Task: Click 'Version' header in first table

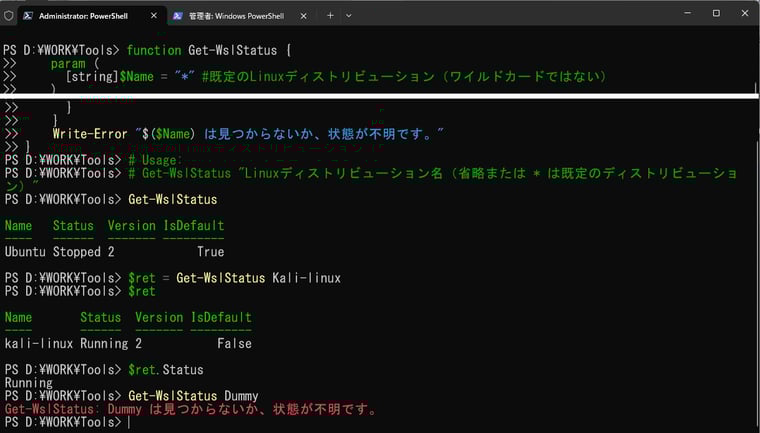Action: point(131,225)
